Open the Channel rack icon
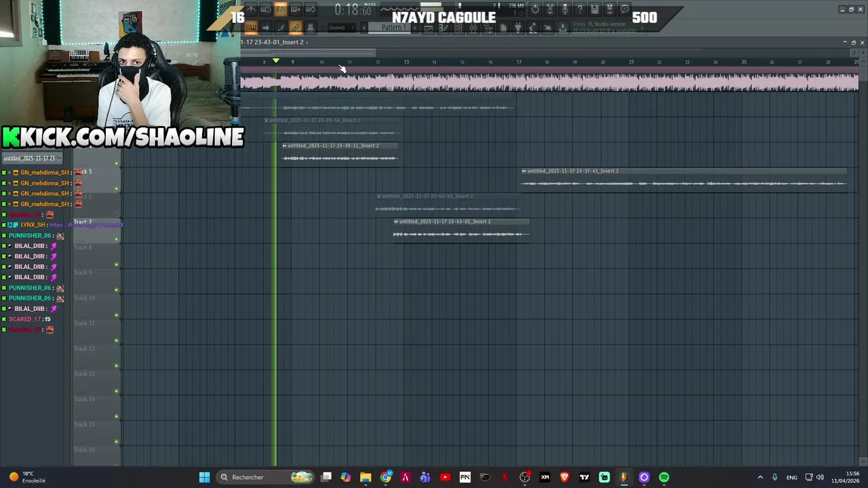The image size is (868, 488). coord(458,28)
